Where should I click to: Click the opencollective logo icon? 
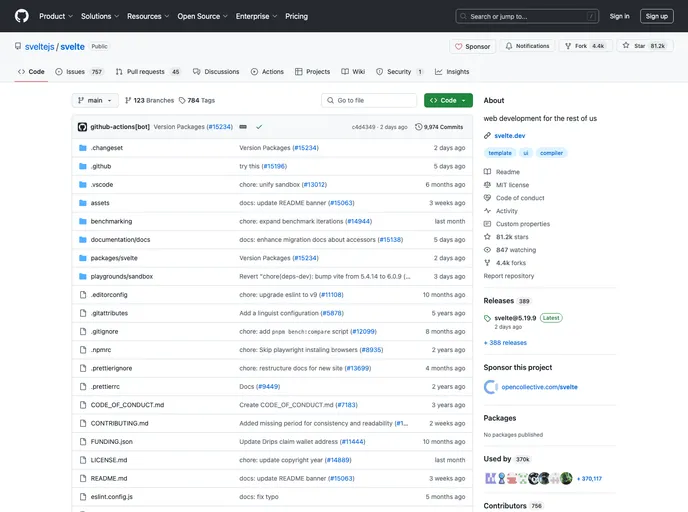click(x=491, y=387)
